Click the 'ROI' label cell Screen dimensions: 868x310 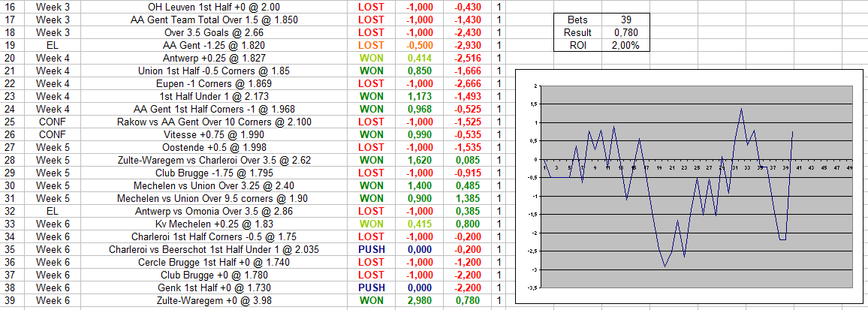point(577,45)
